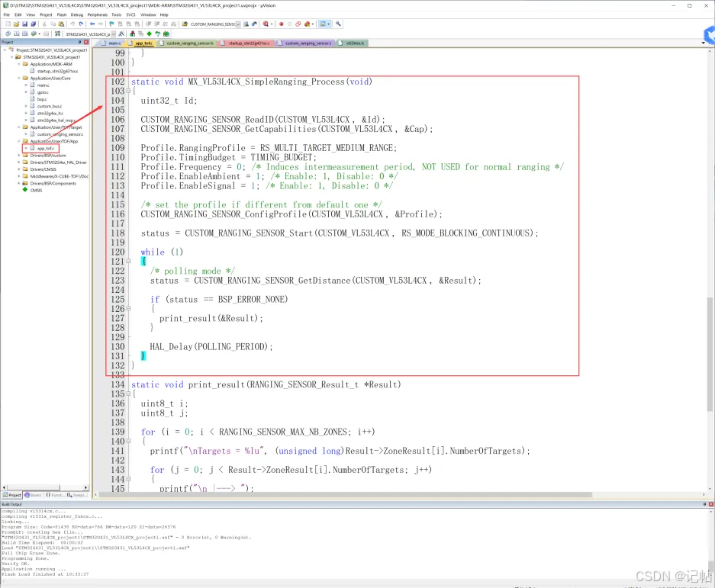Collapse function body at line 103

click(129, 91)
